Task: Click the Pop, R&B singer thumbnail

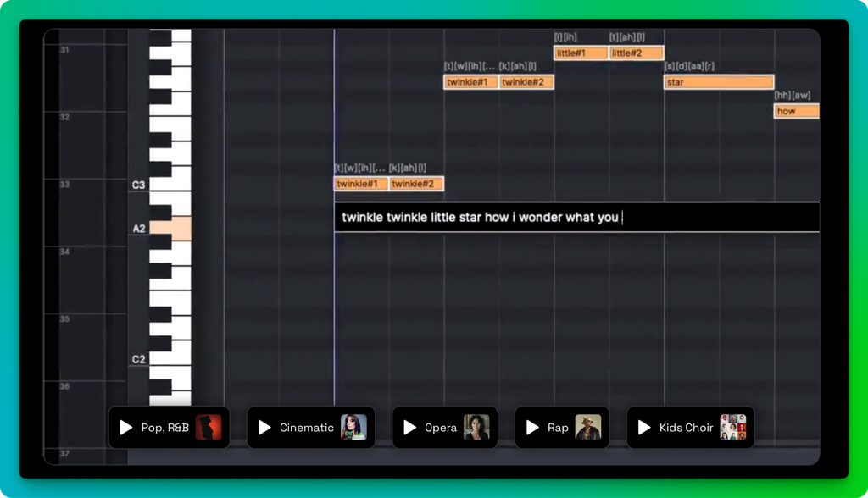Action: tap(209, 428)
